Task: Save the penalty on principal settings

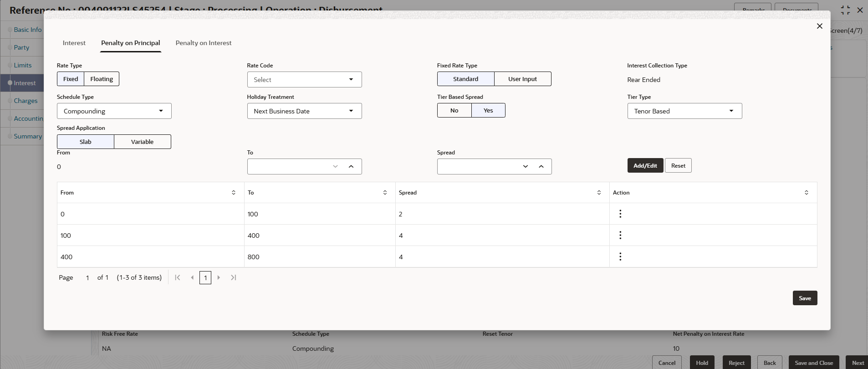Action: click(805, 298)
